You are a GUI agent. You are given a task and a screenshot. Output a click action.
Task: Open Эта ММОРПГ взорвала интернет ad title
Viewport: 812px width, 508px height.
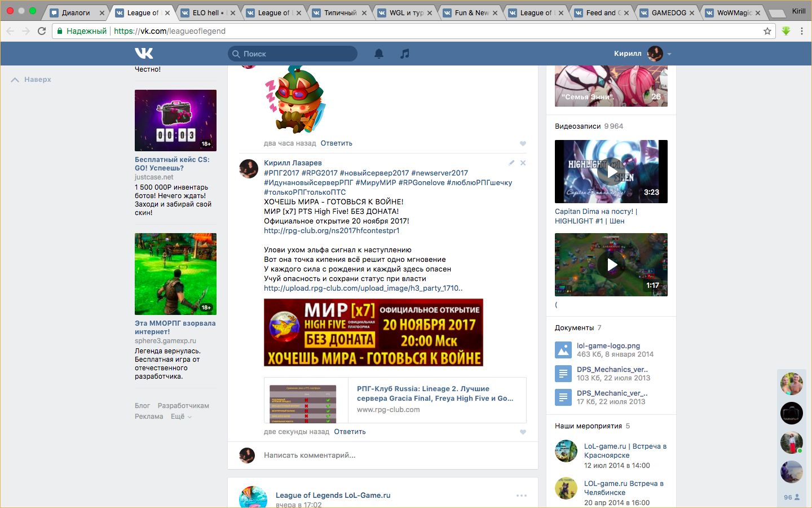[175, 327]
